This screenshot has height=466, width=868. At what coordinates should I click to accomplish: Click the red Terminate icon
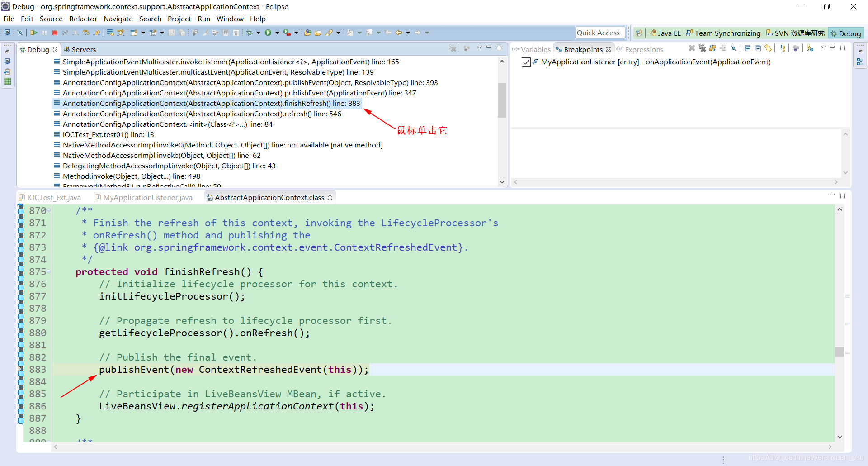(55, 33)
